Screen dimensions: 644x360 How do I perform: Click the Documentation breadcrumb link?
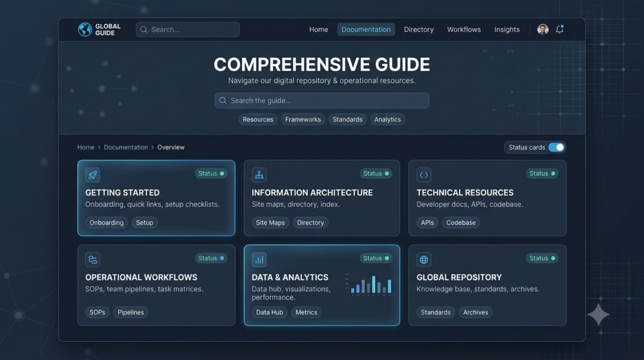point(126,147)
